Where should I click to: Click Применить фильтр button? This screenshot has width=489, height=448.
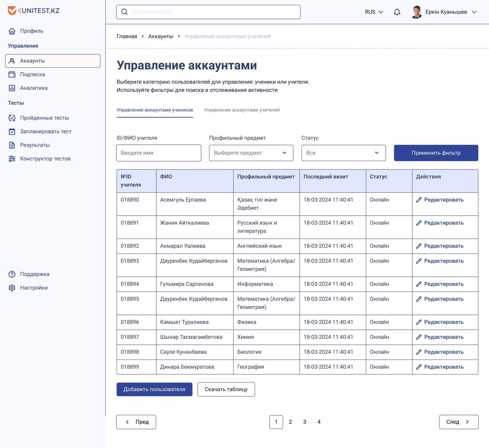pyautogui.click(x=436, y=153)
